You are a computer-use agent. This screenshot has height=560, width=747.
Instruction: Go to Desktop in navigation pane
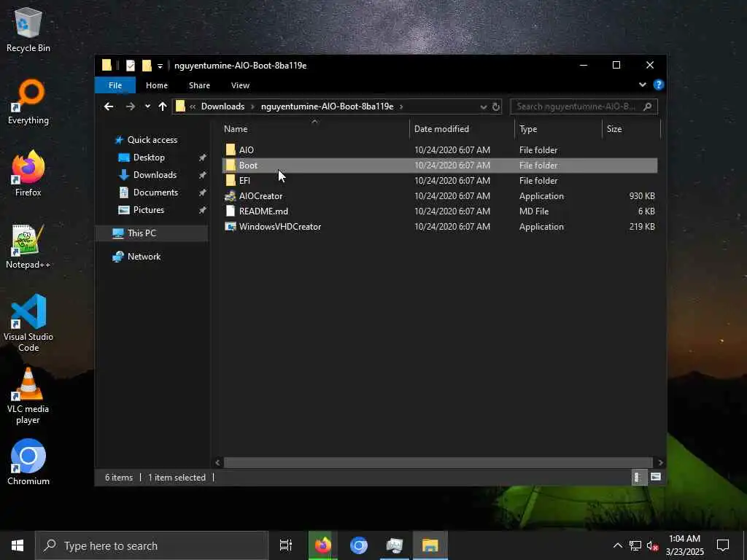coord(149,157)
